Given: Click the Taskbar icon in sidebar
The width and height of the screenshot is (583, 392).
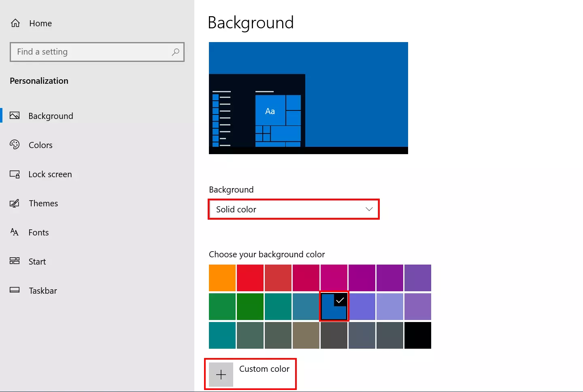Looking at the screenshot, I should [x=15, y=290].
